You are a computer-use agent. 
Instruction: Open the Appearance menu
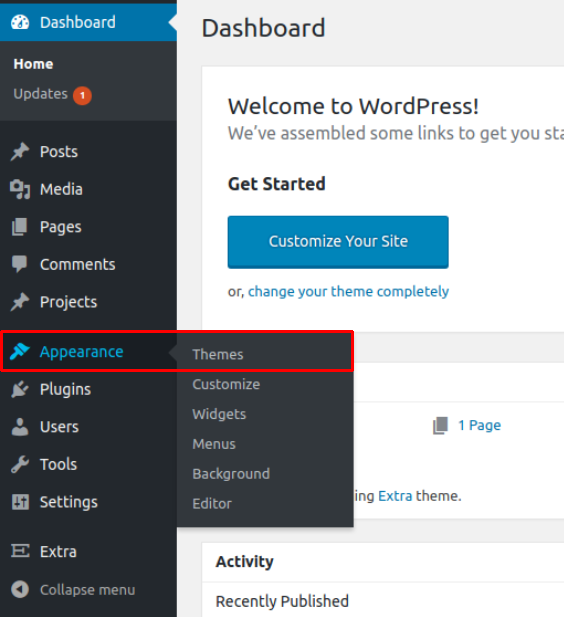(88, 351)
